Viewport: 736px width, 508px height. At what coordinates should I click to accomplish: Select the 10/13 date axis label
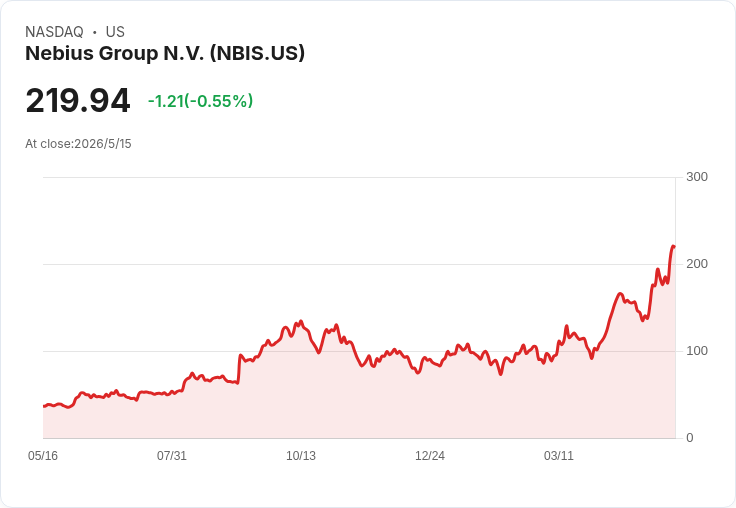[301, 456]
